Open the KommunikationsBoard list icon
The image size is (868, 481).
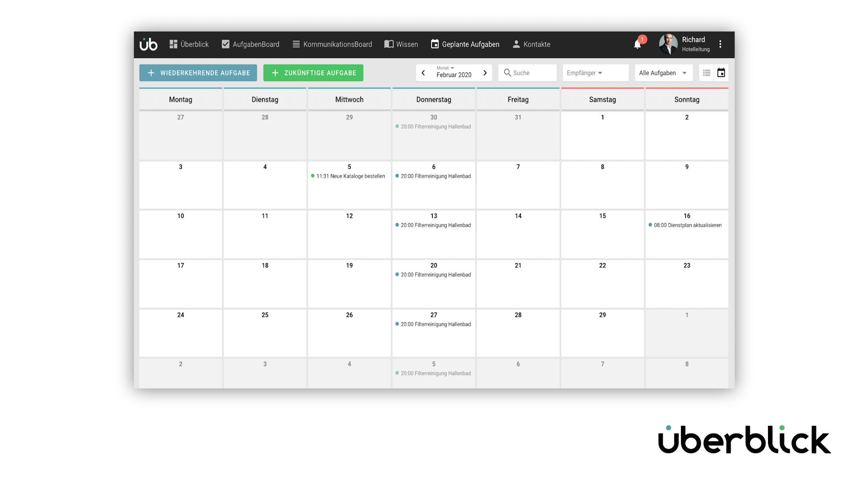pos(295,44)
